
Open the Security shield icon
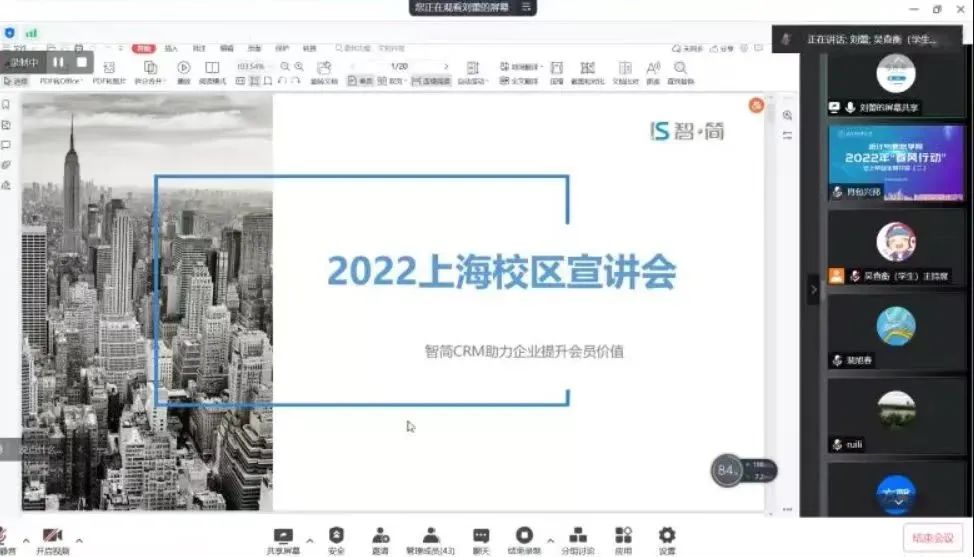coord(336,538)
